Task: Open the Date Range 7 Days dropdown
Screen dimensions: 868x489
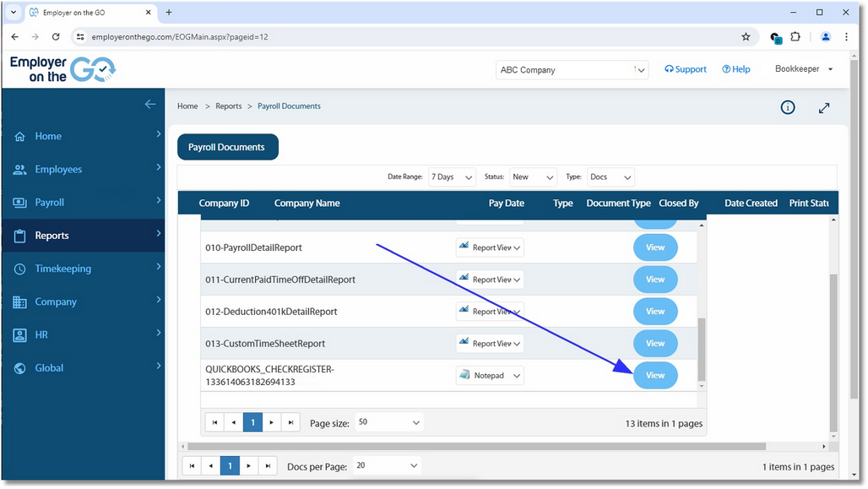Action: coord(452,177)
